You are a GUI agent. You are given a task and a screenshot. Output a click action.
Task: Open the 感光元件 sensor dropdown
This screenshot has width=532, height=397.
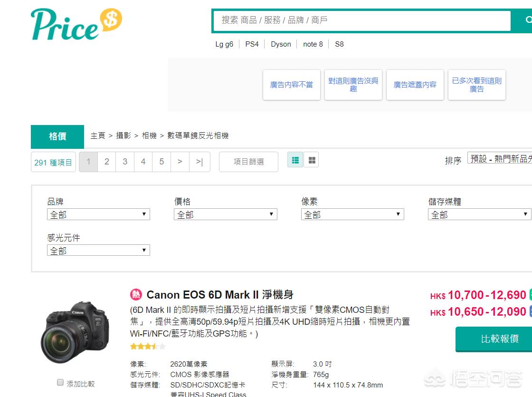(99, 250)
